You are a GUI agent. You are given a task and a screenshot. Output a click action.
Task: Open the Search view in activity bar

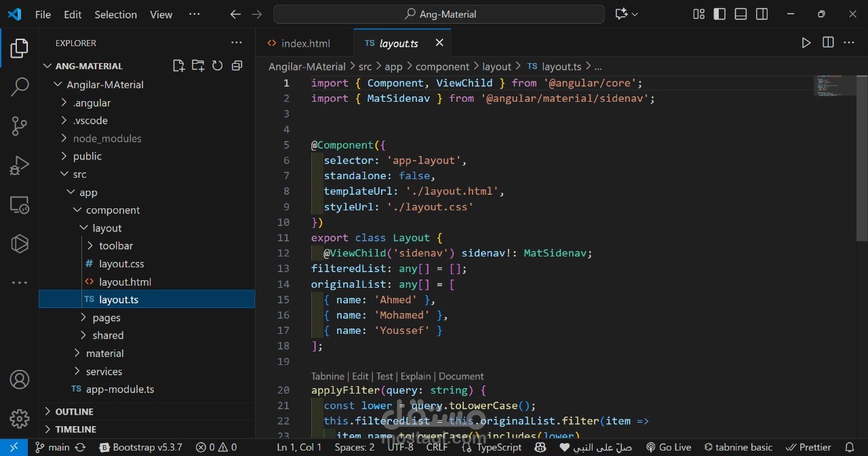20,87
